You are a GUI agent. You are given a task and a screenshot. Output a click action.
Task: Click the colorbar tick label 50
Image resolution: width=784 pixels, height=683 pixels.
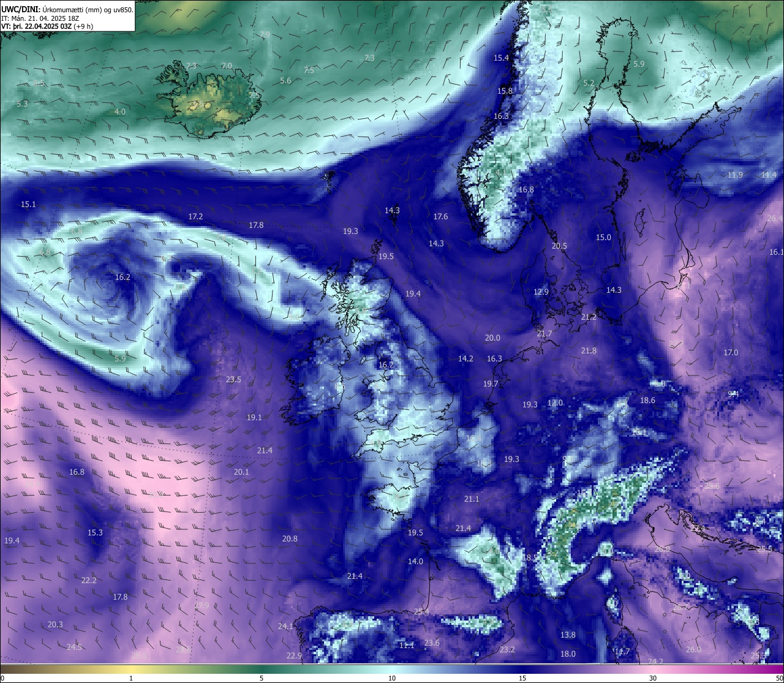click(779, 678)
